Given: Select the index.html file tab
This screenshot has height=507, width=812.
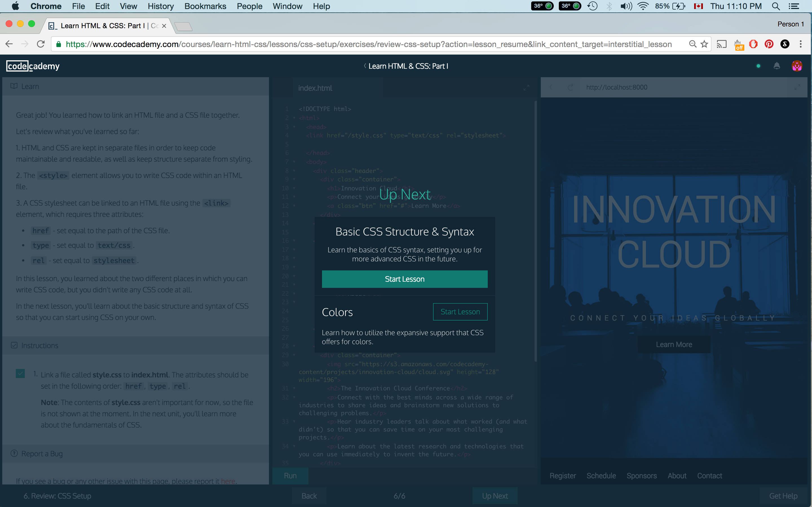Looking at the screenshot, I should pyautogui.click(x=315, y=88).
